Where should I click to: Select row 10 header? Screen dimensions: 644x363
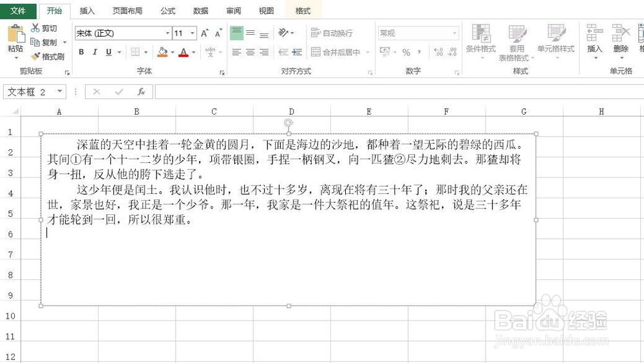10,316
